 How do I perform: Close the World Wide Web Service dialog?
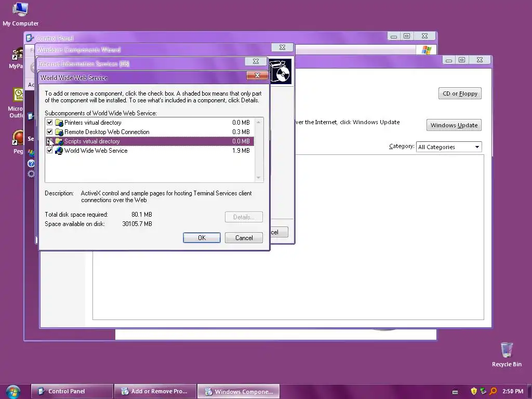click(x=257, y=75)
